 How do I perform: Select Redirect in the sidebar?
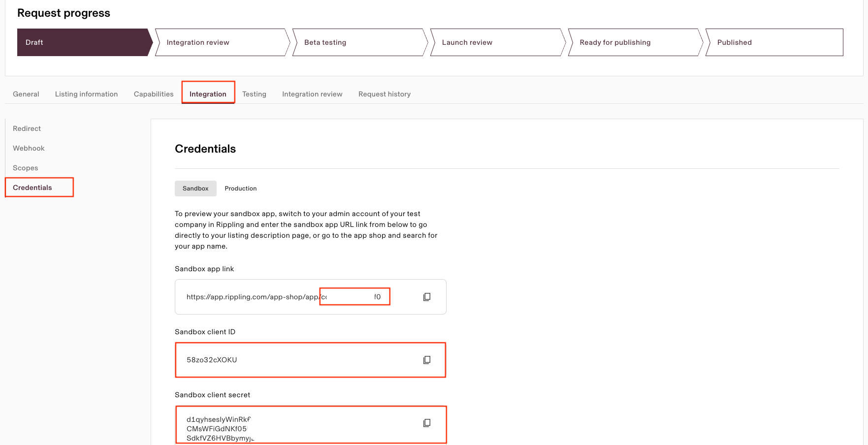[27, 128]
